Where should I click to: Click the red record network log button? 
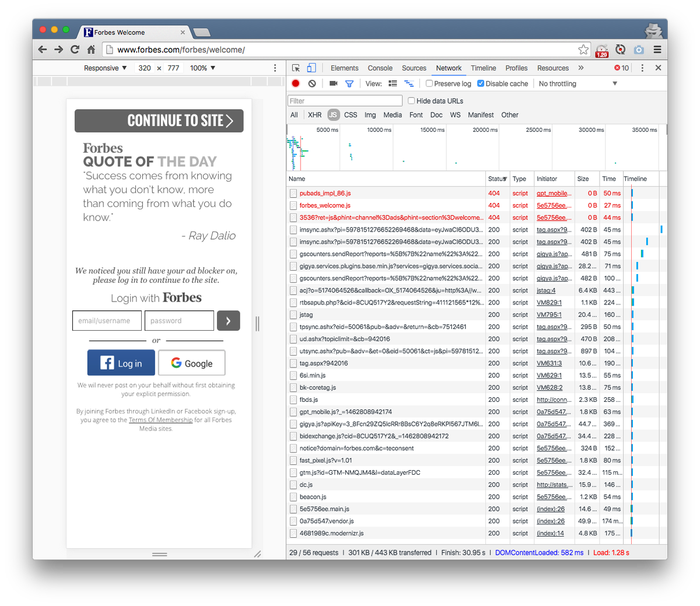tap(296, 83)
